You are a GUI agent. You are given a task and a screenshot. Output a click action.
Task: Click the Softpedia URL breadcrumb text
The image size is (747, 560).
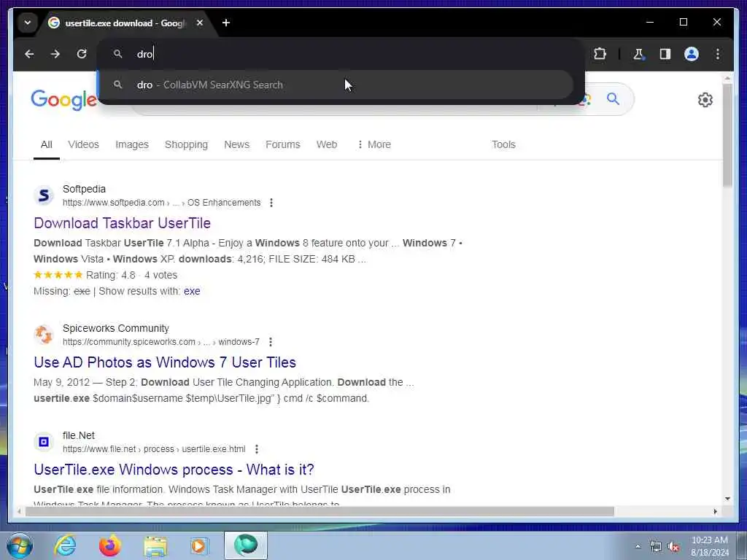click(x=162, y=203)
